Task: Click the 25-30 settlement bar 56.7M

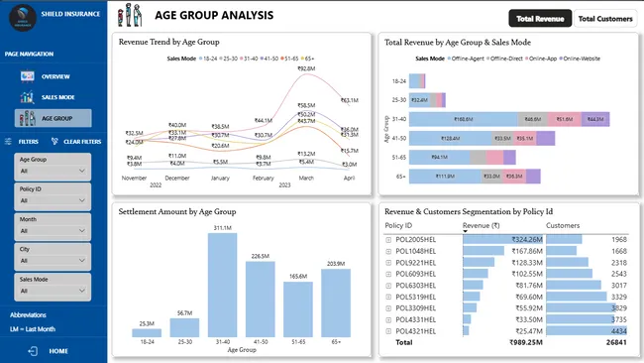Action: tap(184, 327)
